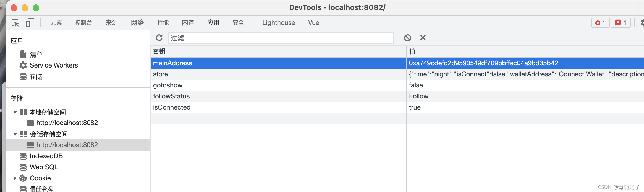
Task: Select IndexedDB in storage sidebar
Action: coord(46,156)
